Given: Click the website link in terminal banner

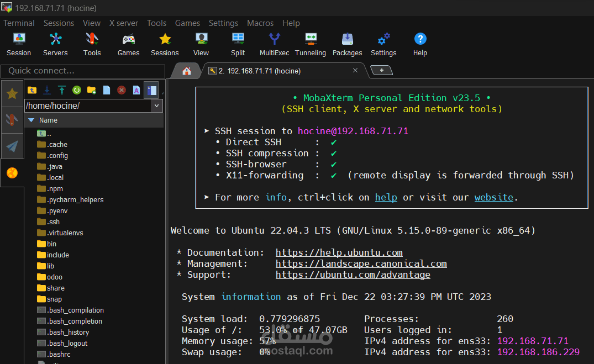Looking at the screenshot, I should point(493,197).
